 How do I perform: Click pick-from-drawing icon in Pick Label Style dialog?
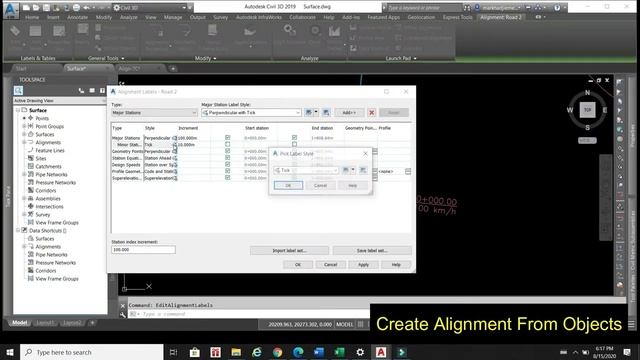point(362,170)
